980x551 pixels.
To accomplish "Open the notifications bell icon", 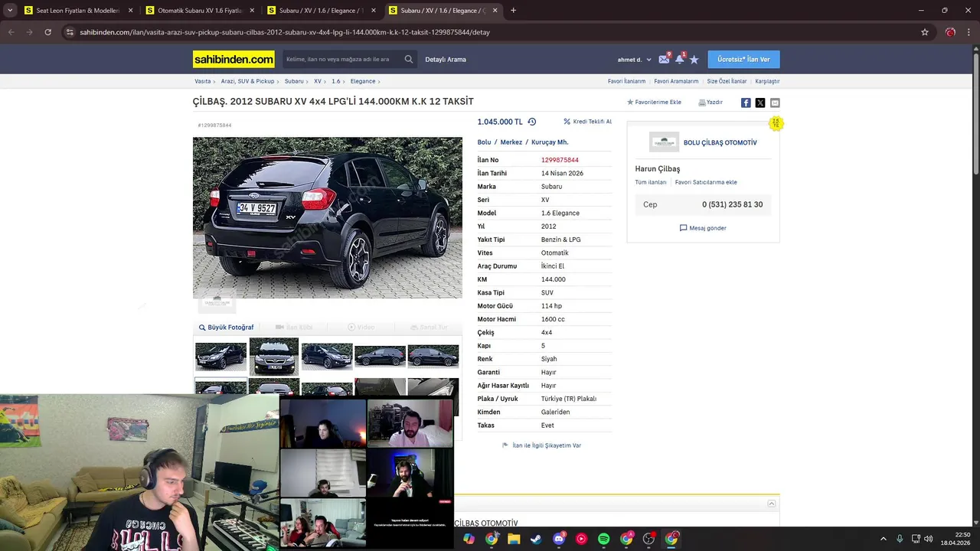I will tap(679, 59).
